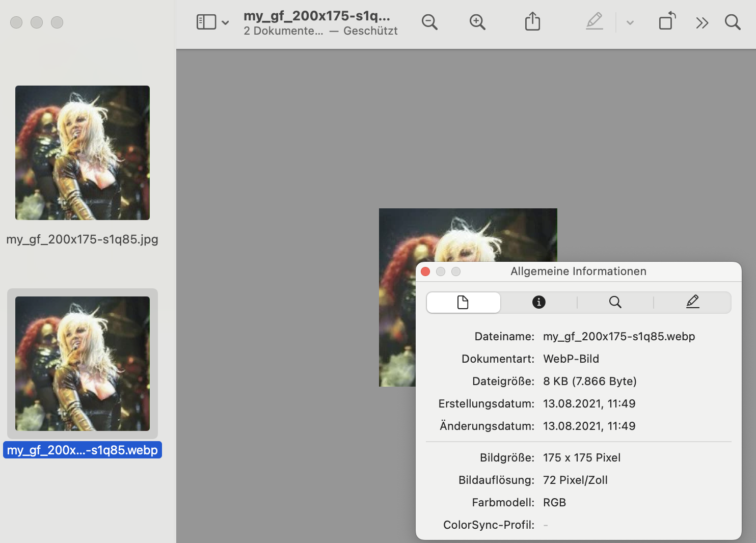Screen dimensions: 756x543
Task: Click the 2 Dokumente subtitle text
Action: pos(283,31)
